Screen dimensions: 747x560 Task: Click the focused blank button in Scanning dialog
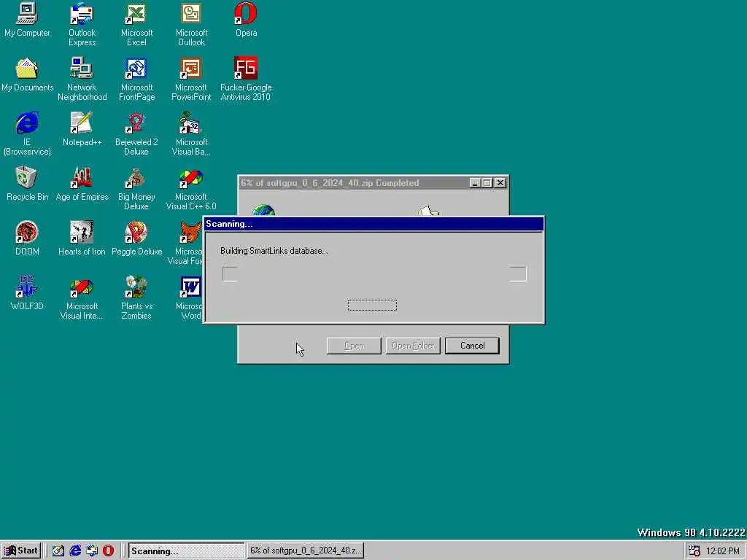(x=372, y=306)
